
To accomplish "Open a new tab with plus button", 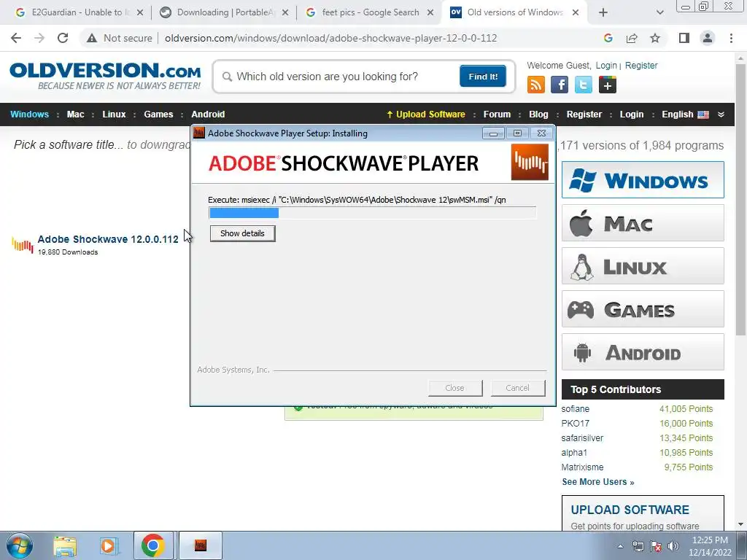I will pyautogui.click(x=603, y=12).
